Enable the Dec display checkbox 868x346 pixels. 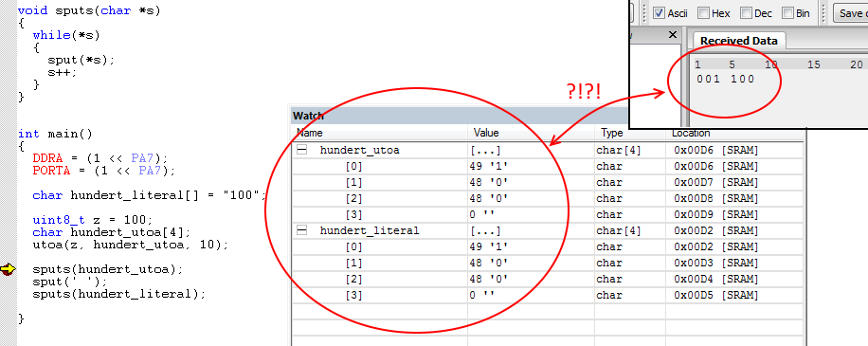pyautogui.click(x=746, y=12)
